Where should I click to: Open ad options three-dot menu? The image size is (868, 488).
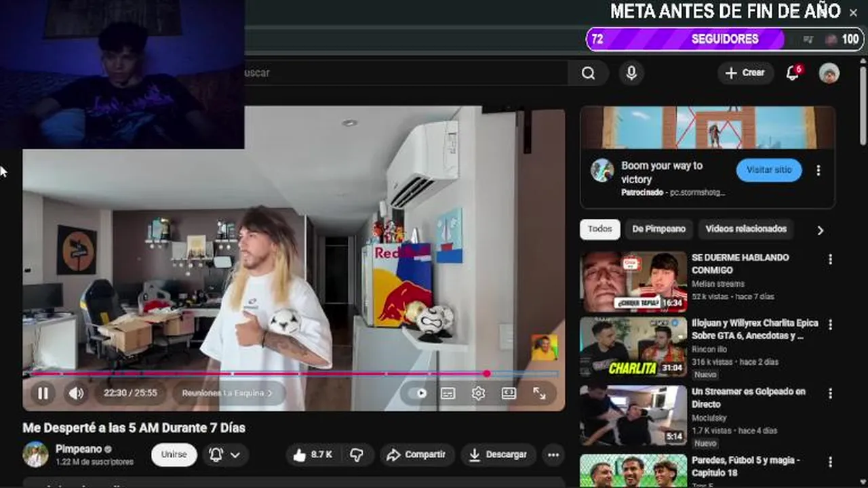(x=818, y=171)
